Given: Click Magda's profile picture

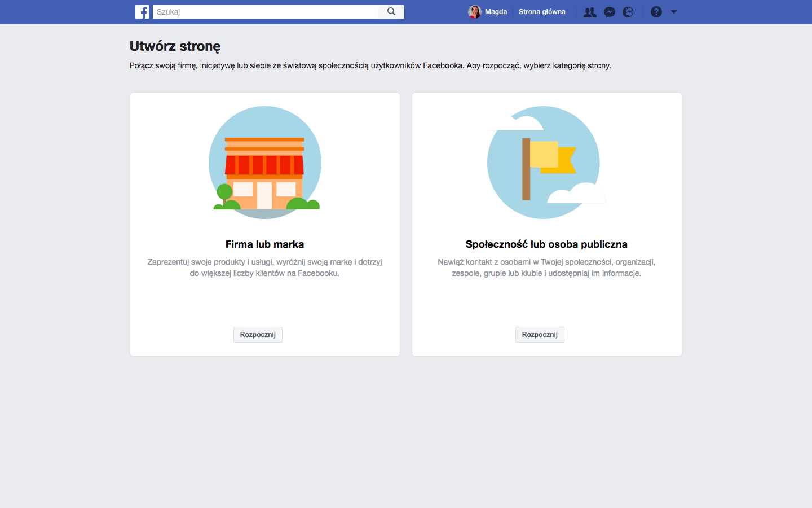Looking at the screenshot, I should (x=474, y=12).
